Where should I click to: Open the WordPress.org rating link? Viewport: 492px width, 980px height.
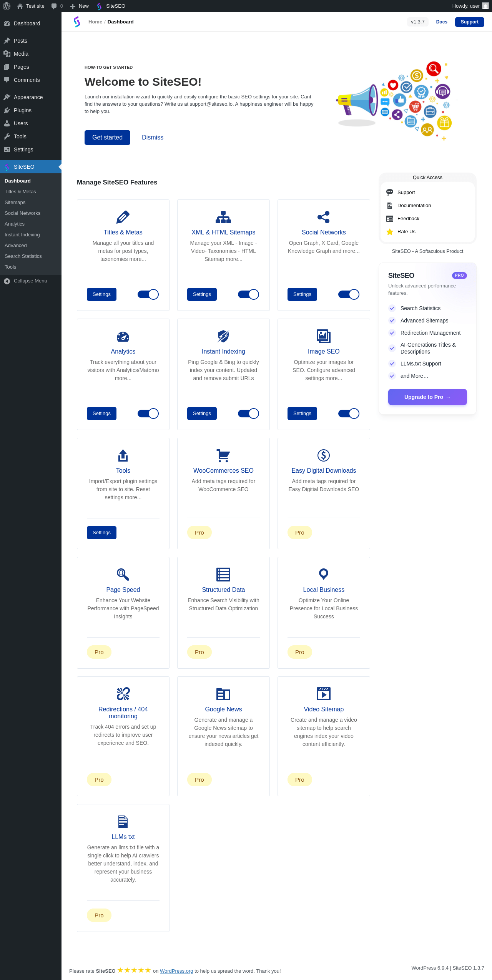coord(176,971)
